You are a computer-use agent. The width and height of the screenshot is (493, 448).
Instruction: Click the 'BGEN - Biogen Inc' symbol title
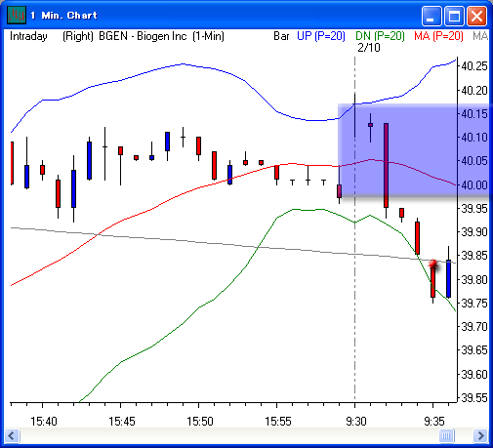[143, 36]
